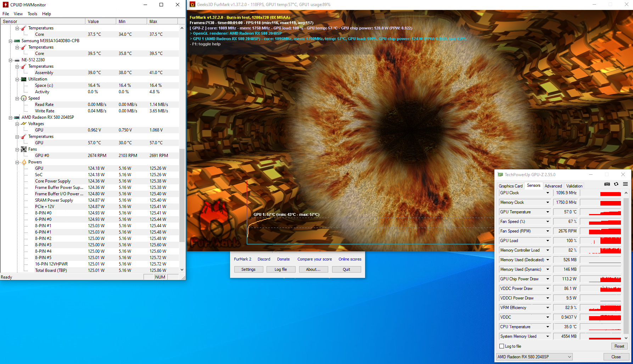This screenshot has width=633, height=364.
Task: Click the Utilization chip icon
Action: click(24, 79)
